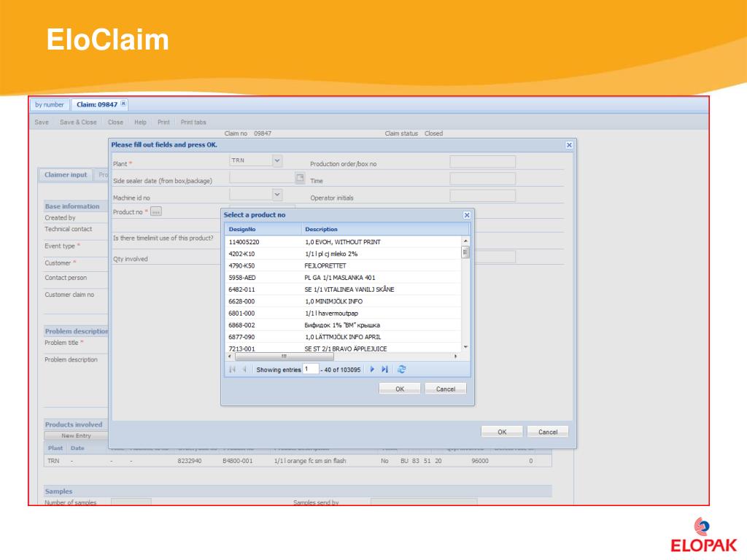Expand the Machine id no dropdown
The image size is (747, 560).
(277, 195)
